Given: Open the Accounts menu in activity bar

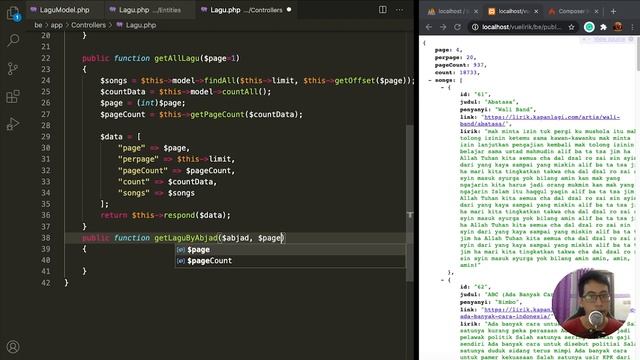Looking at the screenshot, I should point(13,347).
